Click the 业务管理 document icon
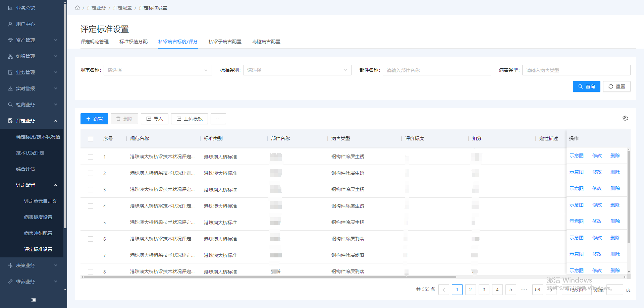The width and height of the screenshot is (644, 308). tap(10, 72)
